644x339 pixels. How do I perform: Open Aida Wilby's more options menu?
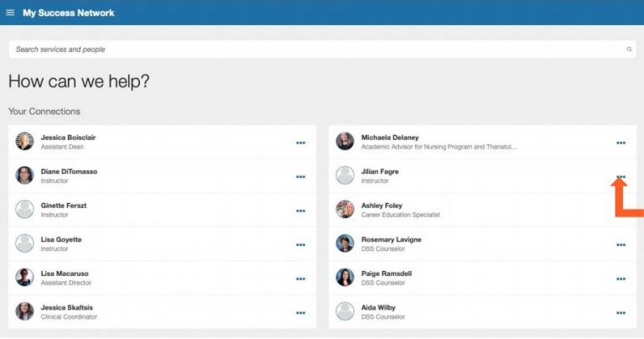tap(621, 313)
